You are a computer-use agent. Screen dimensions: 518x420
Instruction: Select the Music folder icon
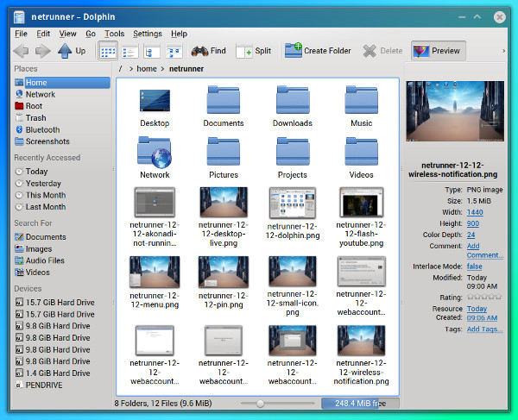pyautogui.click(x=362, y=100)
